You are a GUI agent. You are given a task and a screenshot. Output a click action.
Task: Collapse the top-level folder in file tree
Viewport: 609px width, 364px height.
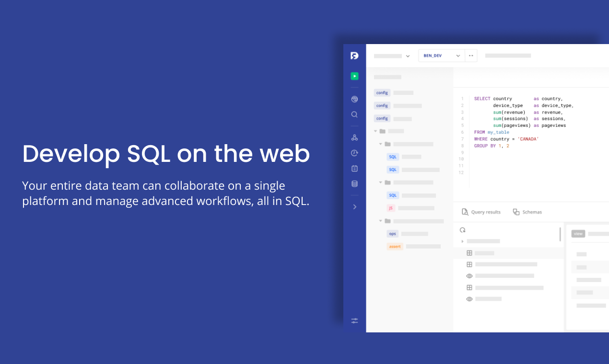375,131
